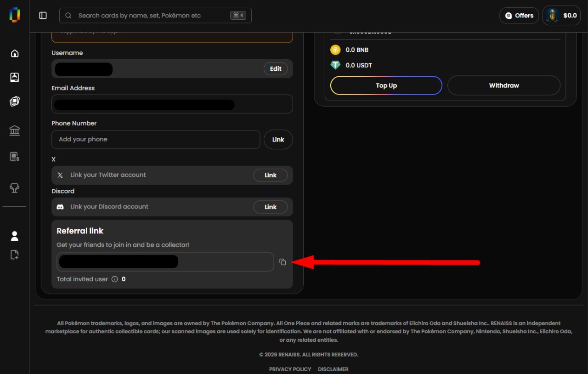Click the Renaiss logo at top left
588x374 pixels.
(x=15, y=15)
